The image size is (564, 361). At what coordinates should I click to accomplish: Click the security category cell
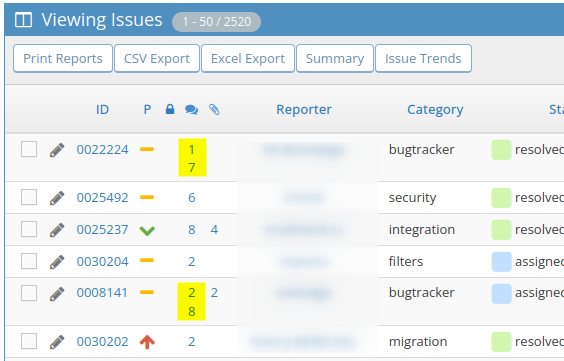click(413, 198)
